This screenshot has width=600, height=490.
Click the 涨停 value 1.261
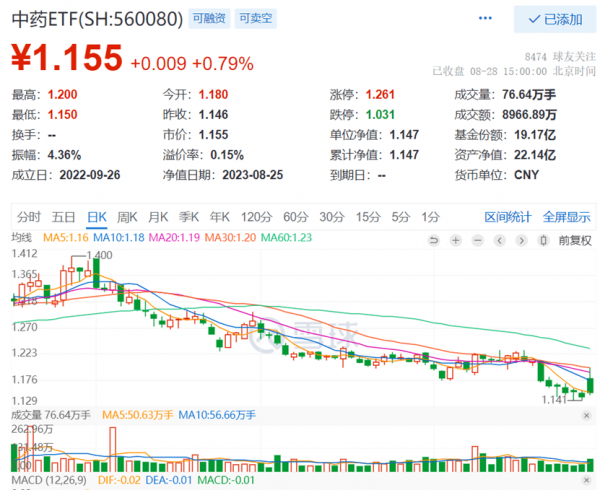click(380, 94)
